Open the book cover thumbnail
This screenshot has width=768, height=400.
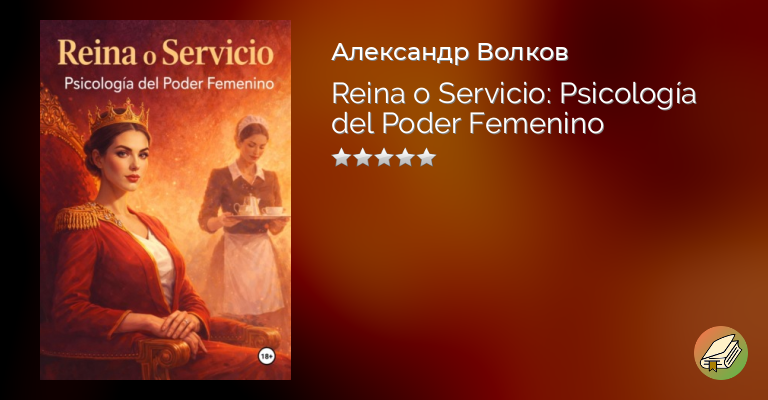(166, 200)
